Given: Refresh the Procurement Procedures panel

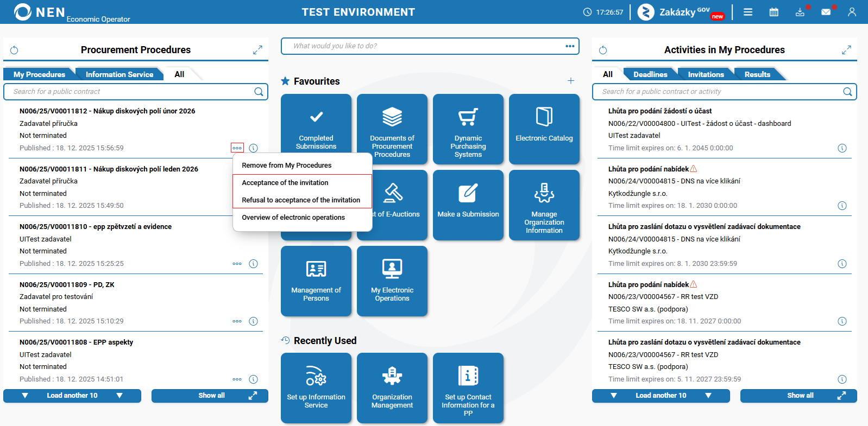Looking at the screenshot, I should 14,50.
